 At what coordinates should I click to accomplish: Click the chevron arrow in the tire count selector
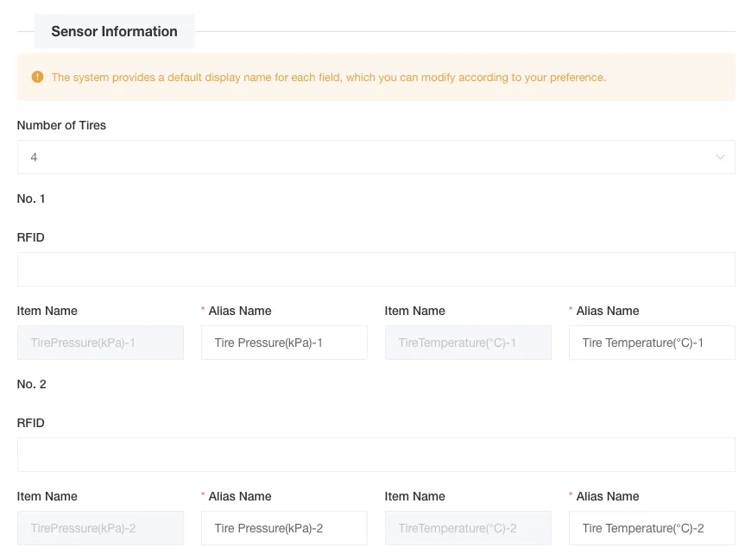[x=720, y=157]
